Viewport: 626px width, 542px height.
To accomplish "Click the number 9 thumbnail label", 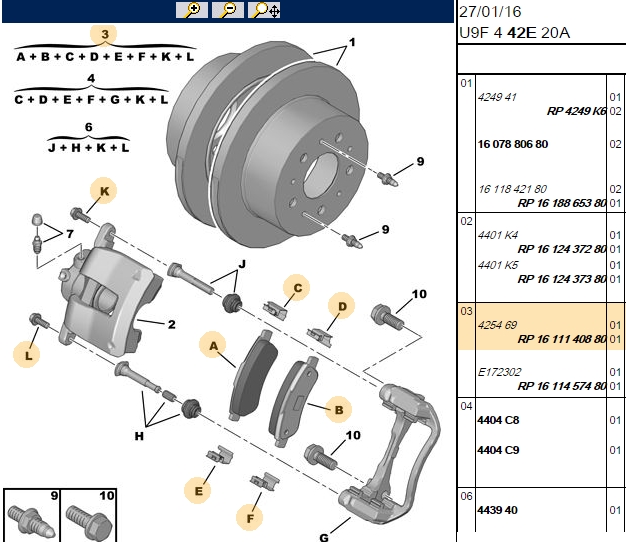I will point(54,495).
